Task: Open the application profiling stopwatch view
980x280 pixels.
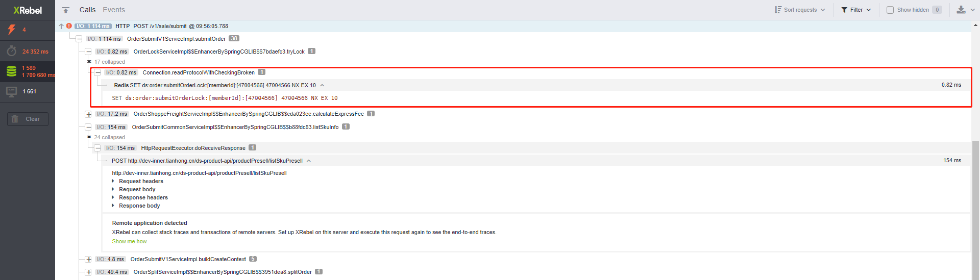Action: [11, 51]
